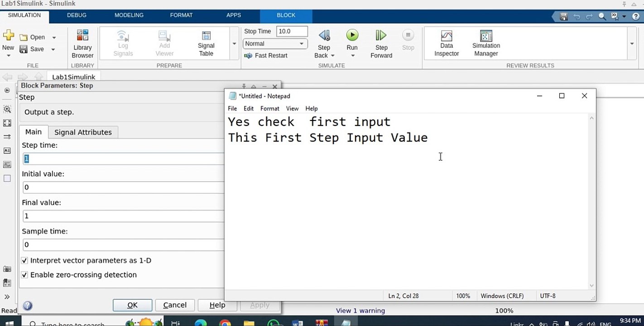Expand the left palette double-chevron
This screenshot has height=326, width=644.
[x=7, y=297]
